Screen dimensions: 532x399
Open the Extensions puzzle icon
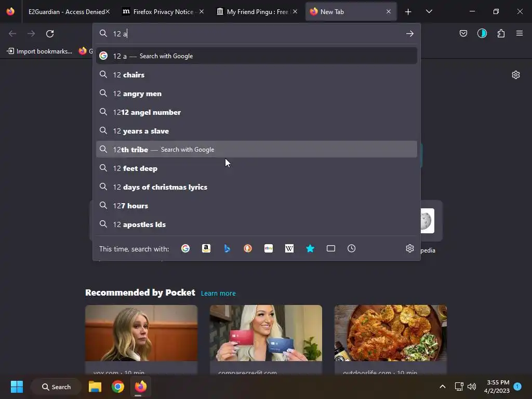501,33
